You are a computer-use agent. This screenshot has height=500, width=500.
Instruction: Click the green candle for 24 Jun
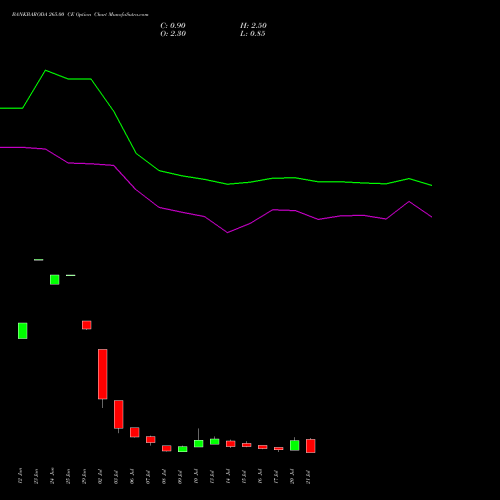(55, 280)
